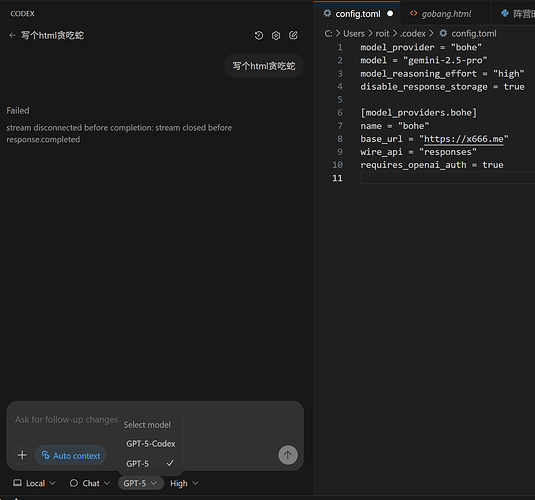Switch to the gobang.html editor tab
This screenshot has width=535, height=500.
point(446,14)
